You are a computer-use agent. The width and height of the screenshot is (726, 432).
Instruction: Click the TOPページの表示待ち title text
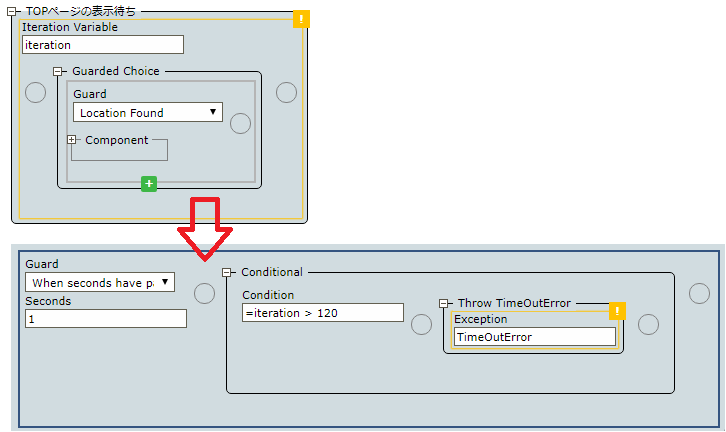(81, 12)
